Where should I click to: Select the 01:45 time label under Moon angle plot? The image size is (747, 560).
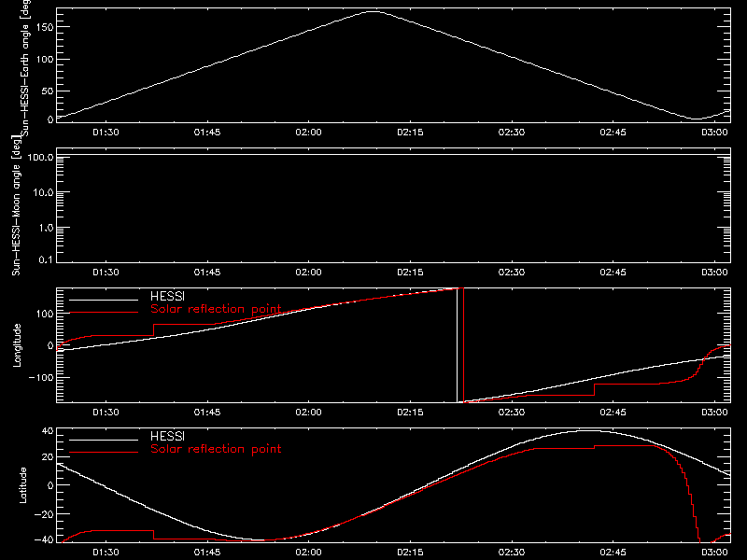coord(207,272)
